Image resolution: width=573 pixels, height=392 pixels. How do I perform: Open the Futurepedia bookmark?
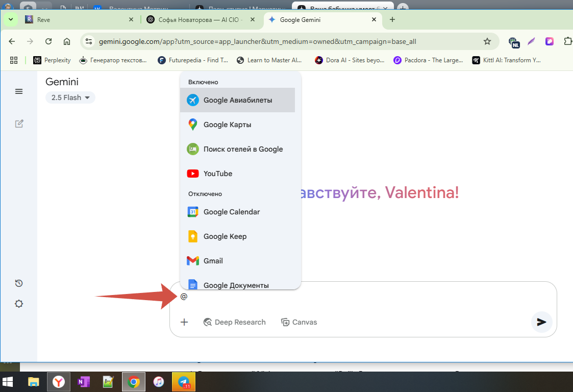click(x=192, y=60)
